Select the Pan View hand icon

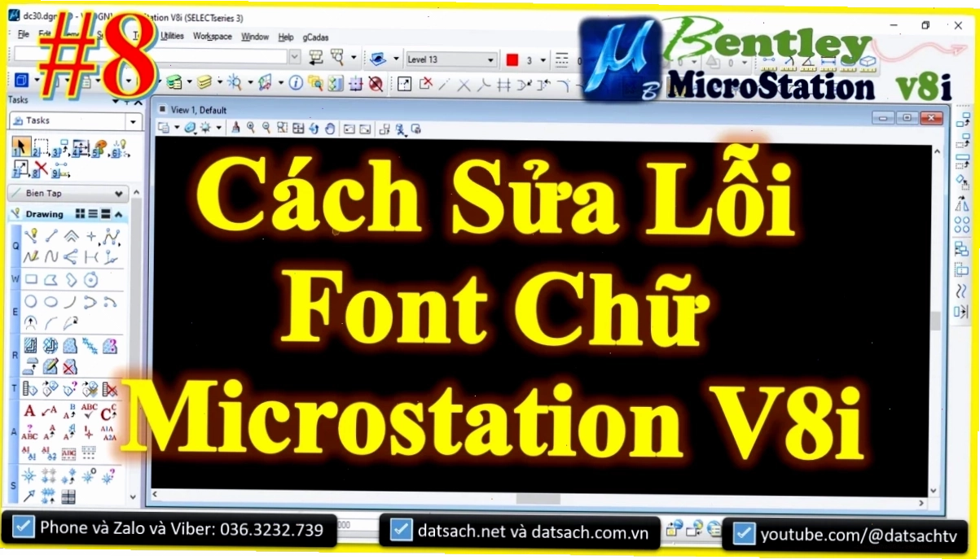[x=330, y=128]
